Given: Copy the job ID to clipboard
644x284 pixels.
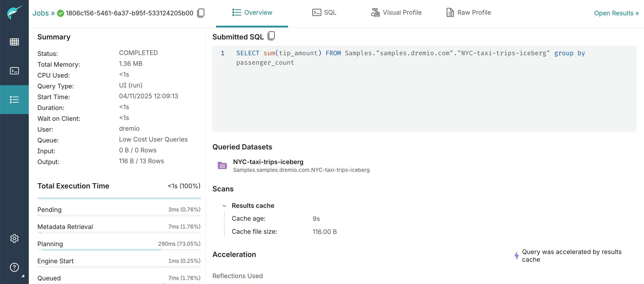Looking at the screenshot, I should tap(201, 13).
